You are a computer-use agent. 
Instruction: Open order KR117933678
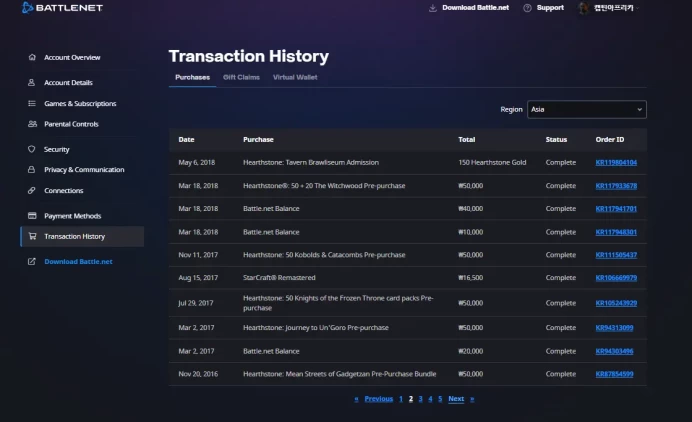point(616,186)
